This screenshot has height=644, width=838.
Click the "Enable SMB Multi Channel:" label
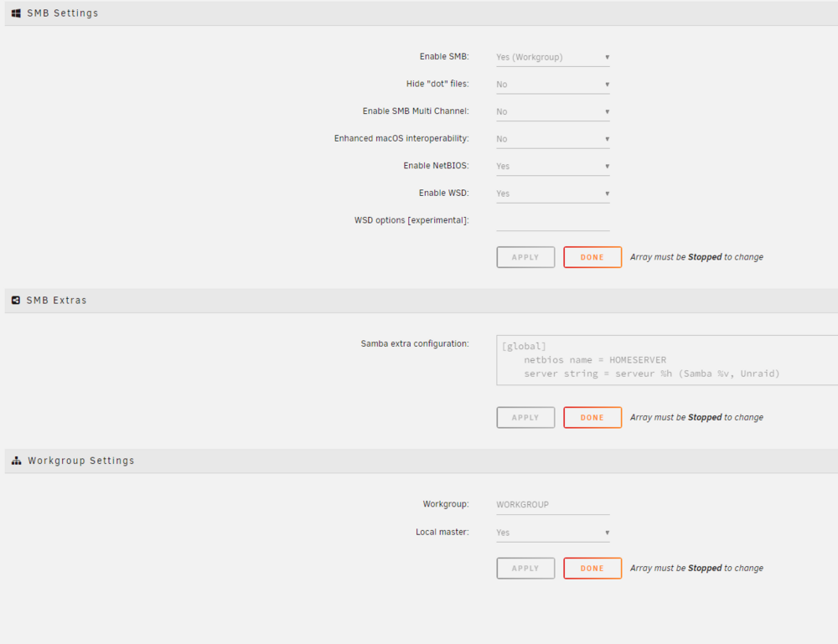tap(416, 111)
